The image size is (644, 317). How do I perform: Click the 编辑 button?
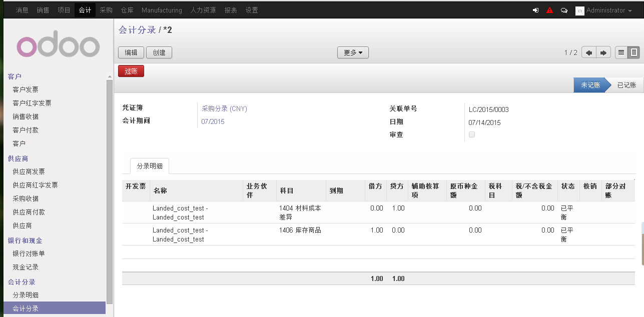click(131, 52)
